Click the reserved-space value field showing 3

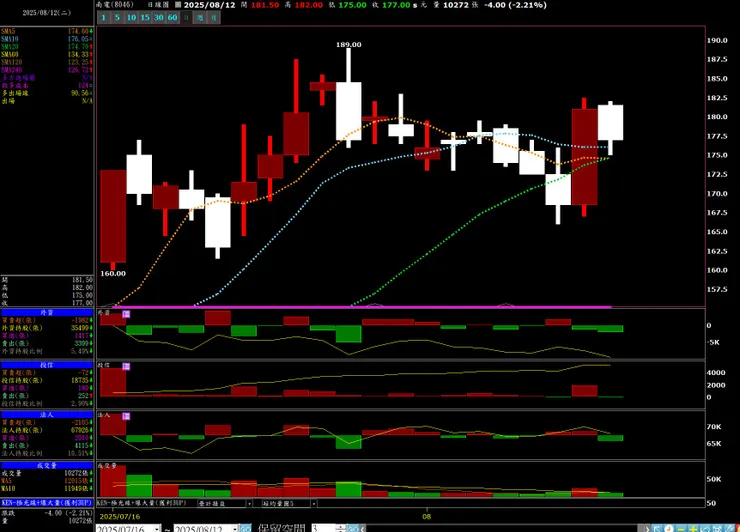coord(323,529)
